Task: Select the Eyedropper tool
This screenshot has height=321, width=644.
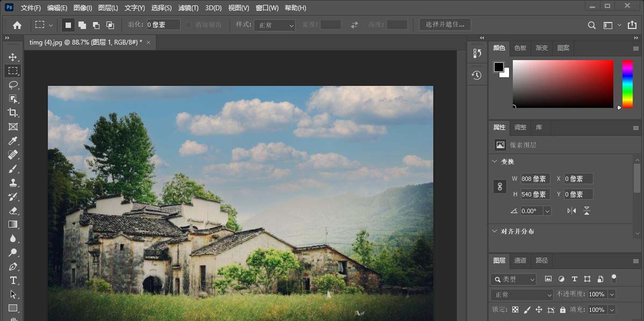Action: 13,141
